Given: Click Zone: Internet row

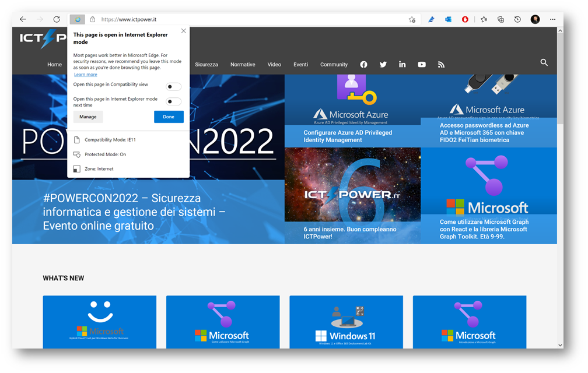Looking at the screenshot, I should (128, 169).
